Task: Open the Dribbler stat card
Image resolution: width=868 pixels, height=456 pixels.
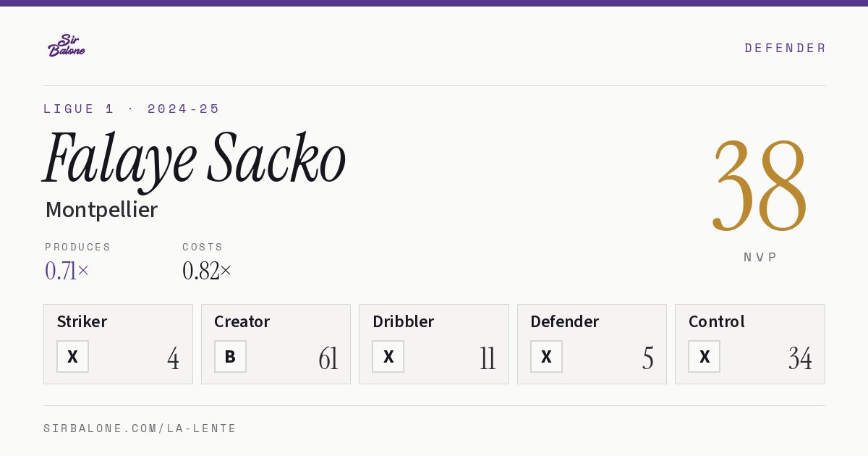Action: point(434,344)
